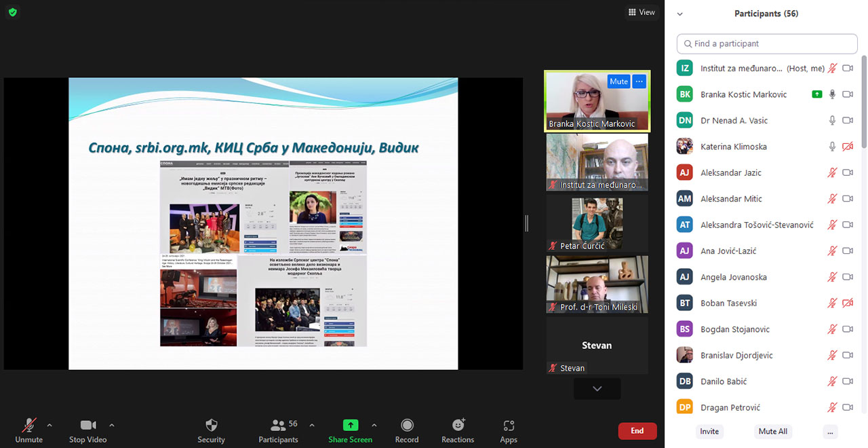This screenshot has width=868, height=448.
Task: Click Angela Jovanoska's muted microphone icon
Action: (x=832, y=277)
